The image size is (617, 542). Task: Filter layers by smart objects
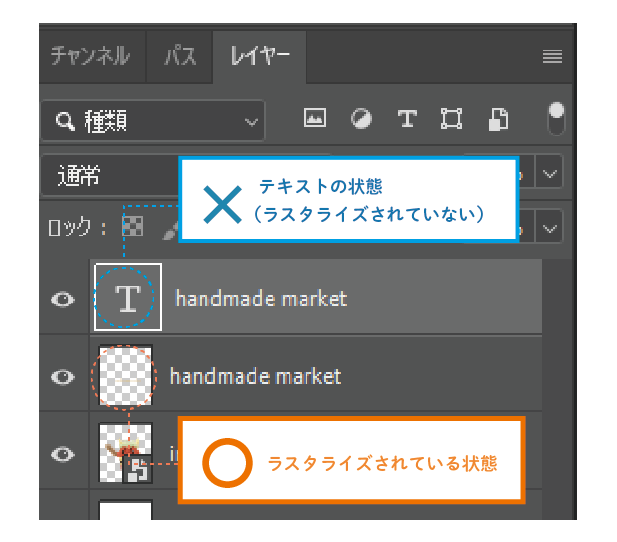tap(498, 119)
